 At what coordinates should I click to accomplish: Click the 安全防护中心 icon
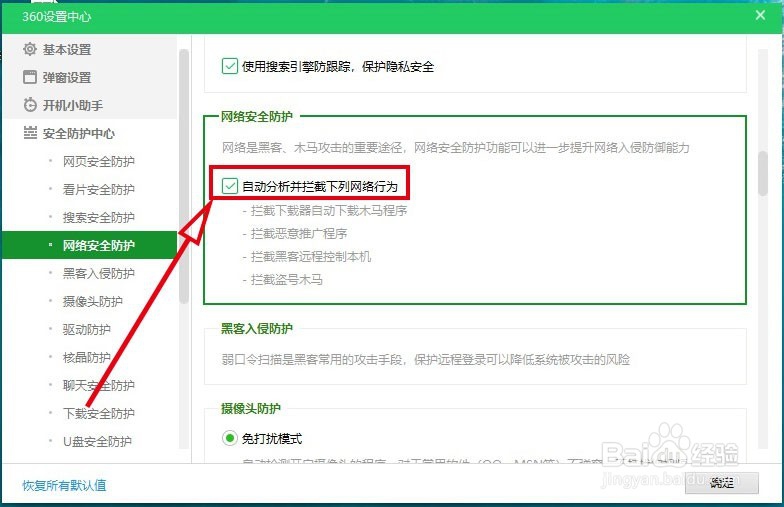point(30,133)
